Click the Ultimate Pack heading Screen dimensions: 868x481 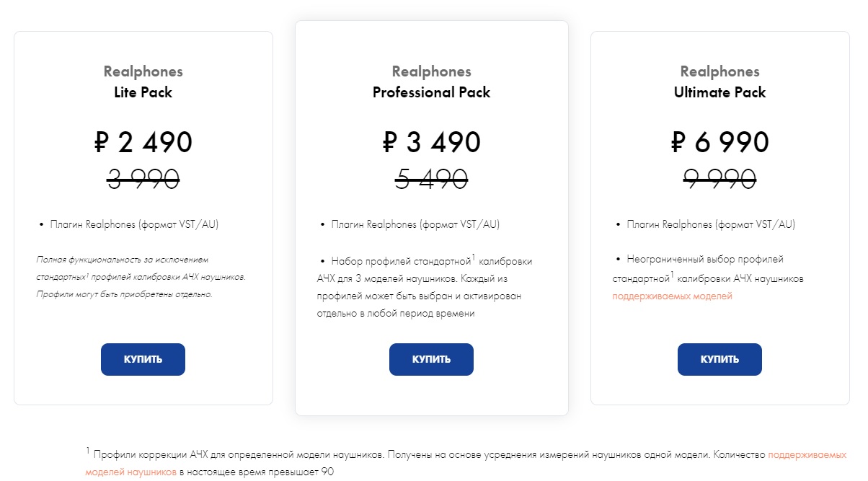point(719,92)
